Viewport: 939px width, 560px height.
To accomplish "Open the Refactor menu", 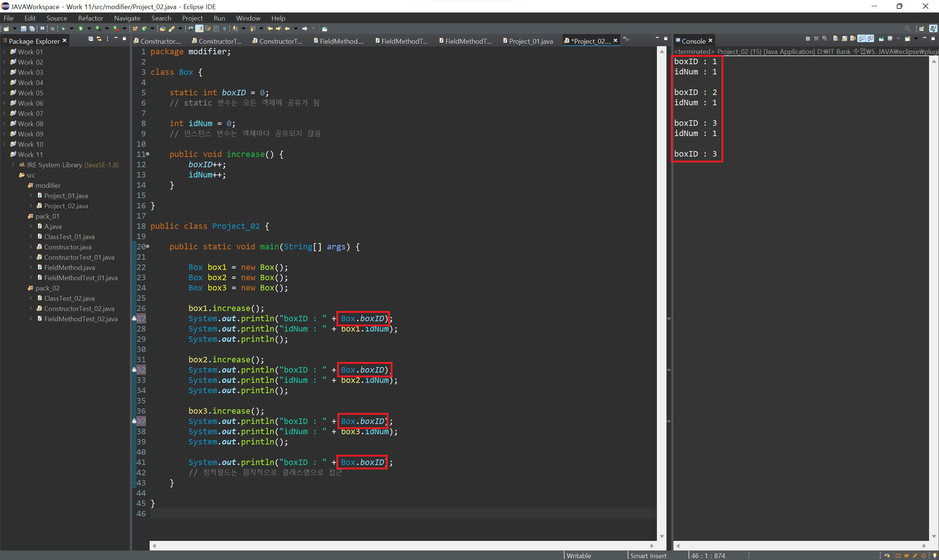I will point(90,18).
